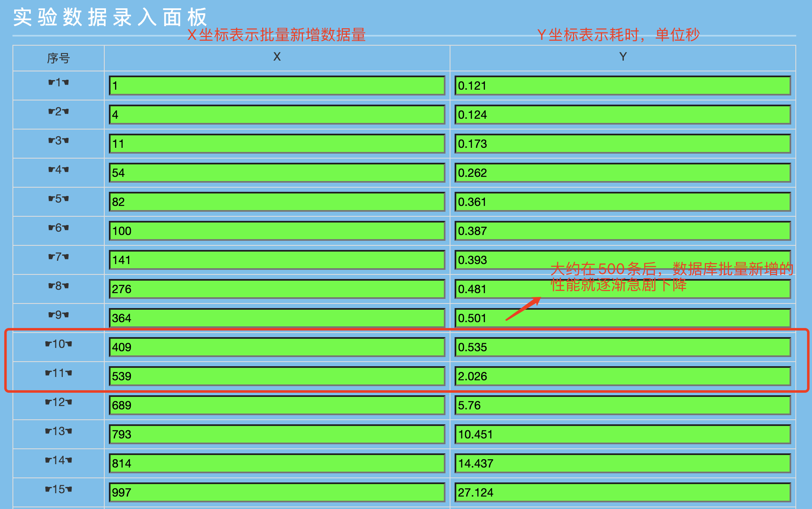This screenshot has height=509, width=812.
Task: Click row number 4 in 序号 column
Action: pyautogui.click(x=58, y=169)
